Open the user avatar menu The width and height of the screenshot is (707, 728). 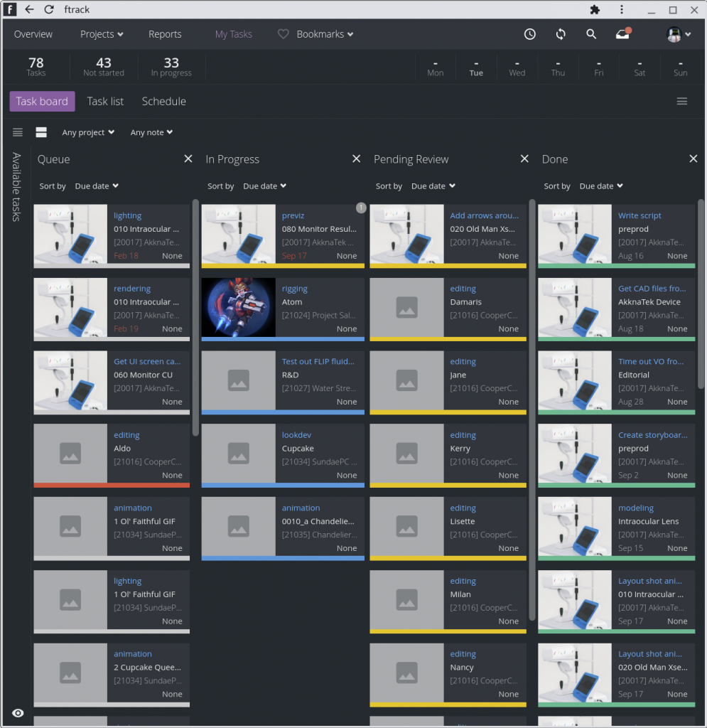(x=679, y=34)
